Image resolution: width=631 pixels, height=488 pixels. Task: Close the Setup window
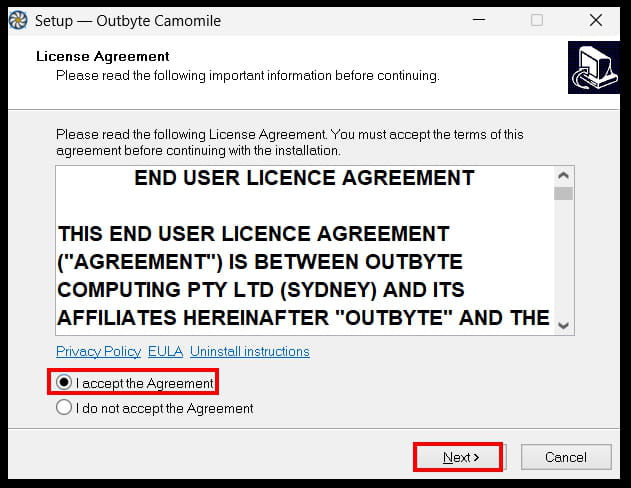[x=596, y=20]
